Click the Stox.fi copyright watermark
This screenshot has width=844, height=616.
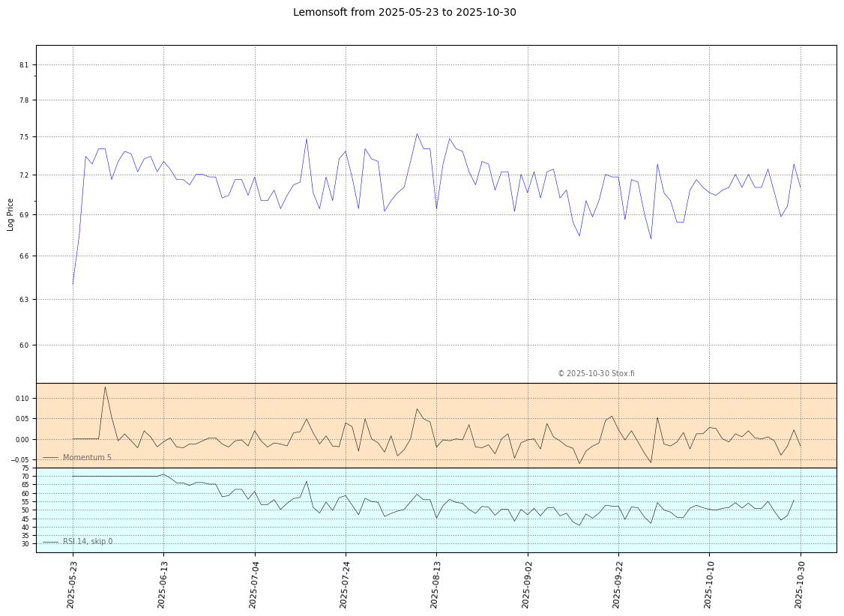tap(596, 374)
